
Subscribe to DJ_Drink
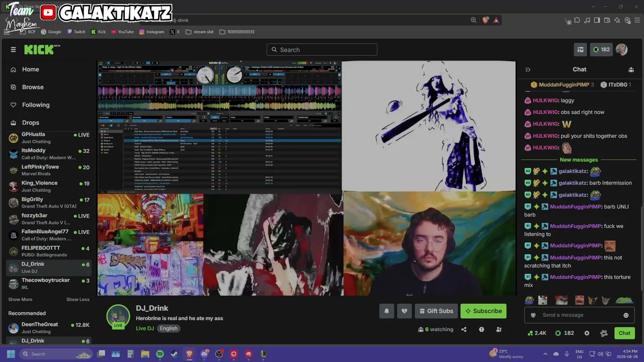(x=484, y=311)
